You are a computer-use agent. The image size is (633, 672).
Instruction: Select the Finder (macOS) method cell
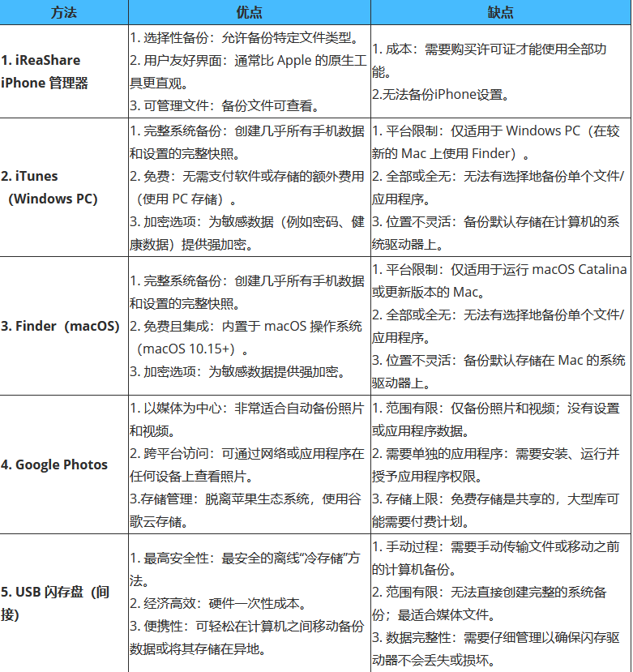coord(64,326)
